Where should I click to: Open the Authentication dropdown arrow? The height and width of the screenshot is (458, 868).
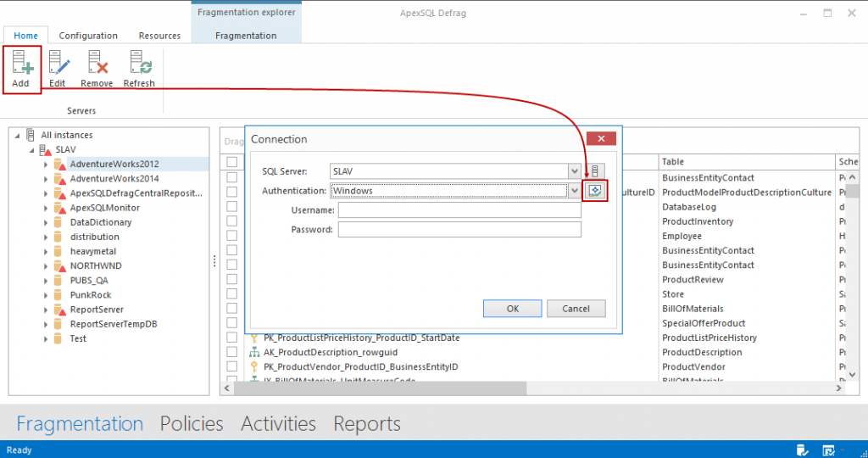tap(575, 191)
